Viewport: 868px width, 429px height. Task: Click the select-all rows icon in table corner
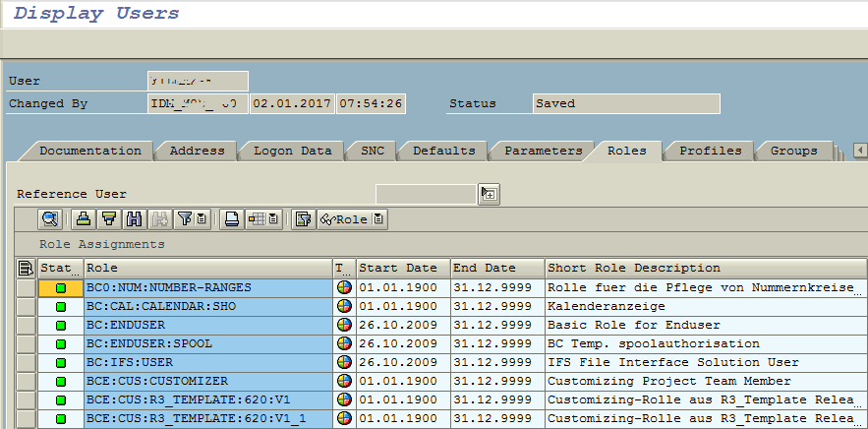point(26,269)
